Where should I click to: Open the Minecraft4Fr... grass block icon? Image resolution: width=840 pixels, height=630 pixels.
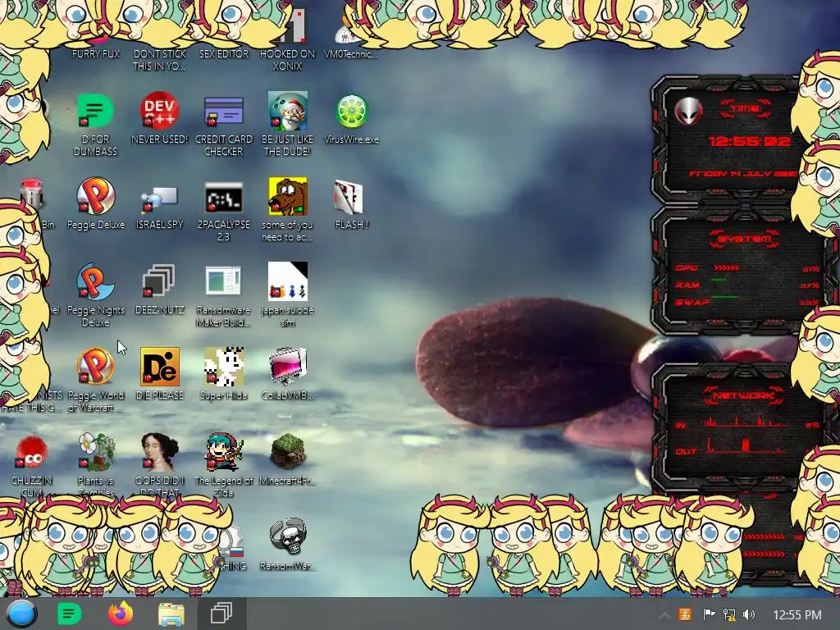click(x=288, y=452)
